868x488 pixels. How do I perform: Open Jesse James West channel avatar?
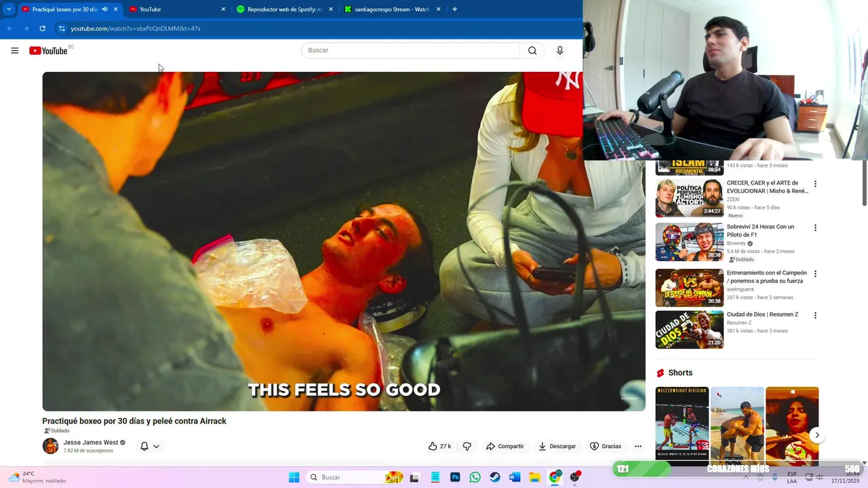click(50, 446)
